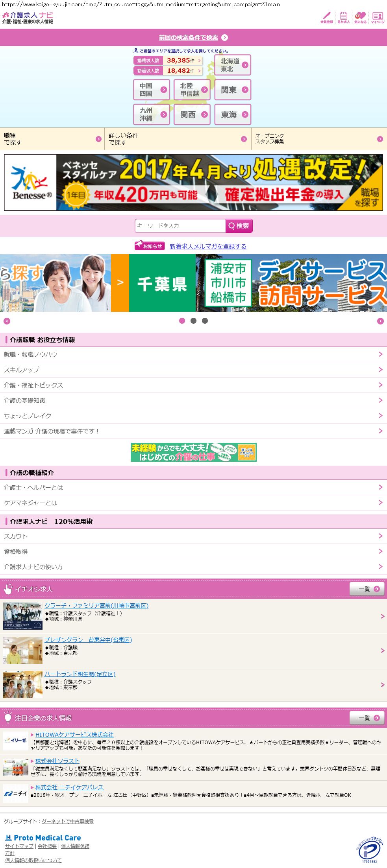Image resolution: width=387 pixels, height=868 pixels.
Task: Click arrow icon beside 前回の検索条件で検索
Action: click(x=225, y=38)
